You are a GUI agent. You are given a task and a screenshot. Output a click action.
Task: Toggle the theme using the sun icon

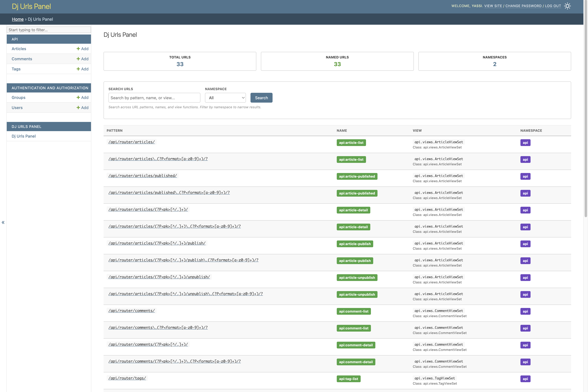(567, 6)
